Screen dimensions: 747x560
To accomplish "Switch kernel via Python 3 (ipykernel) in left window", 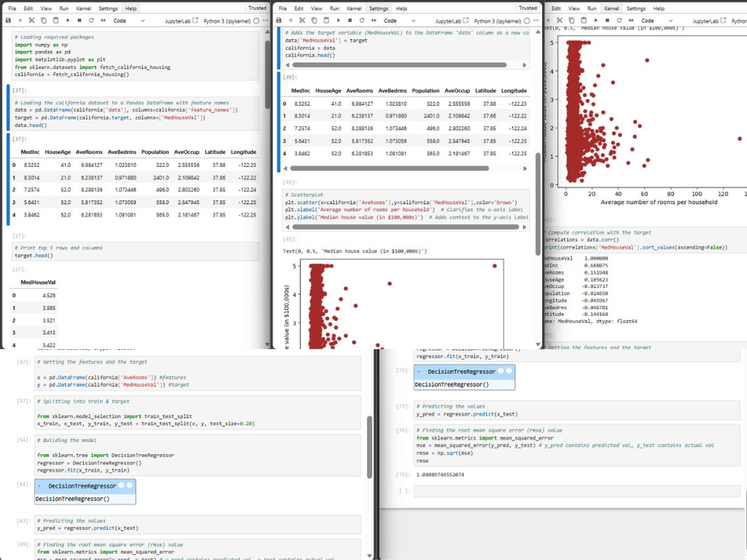I will (227, 21).
